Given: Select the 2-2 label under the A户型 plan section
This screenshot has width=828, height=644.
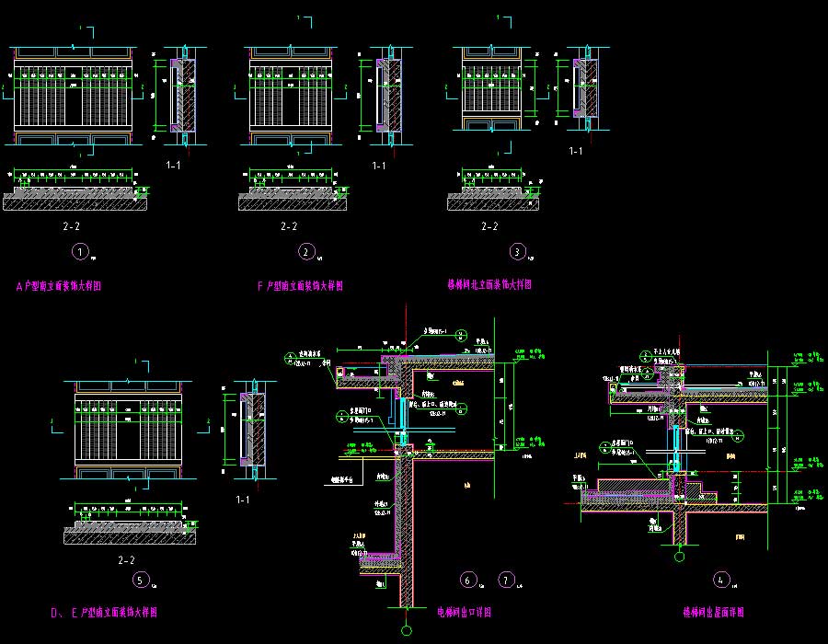Looking at the screenshot, I should point(71,226).
